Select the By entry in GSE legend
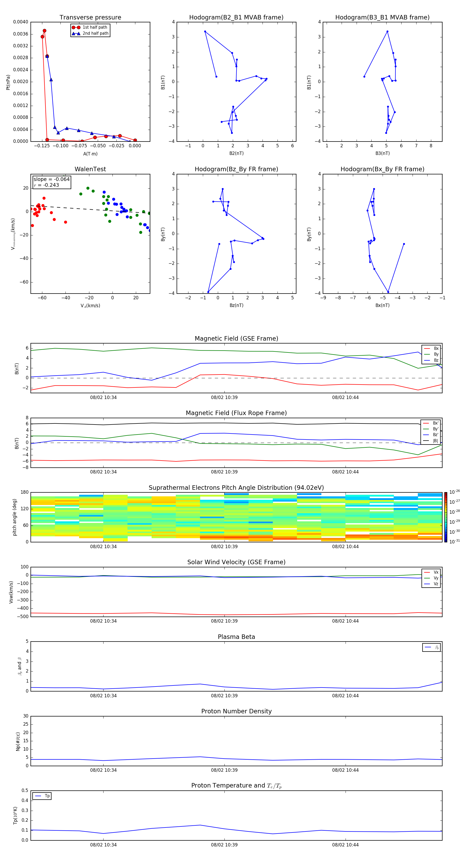Image resolution: width=473 pixels, height=868 pixels. coord(431,355)
